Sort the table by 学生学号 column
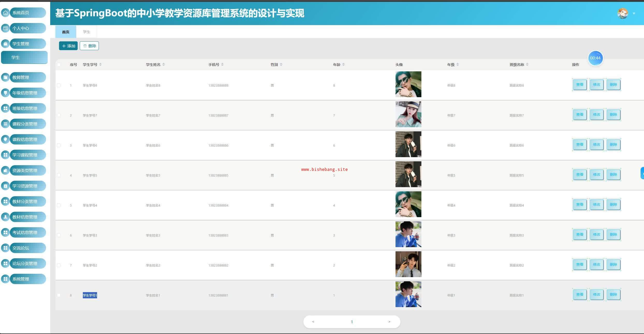 (100, 65)
